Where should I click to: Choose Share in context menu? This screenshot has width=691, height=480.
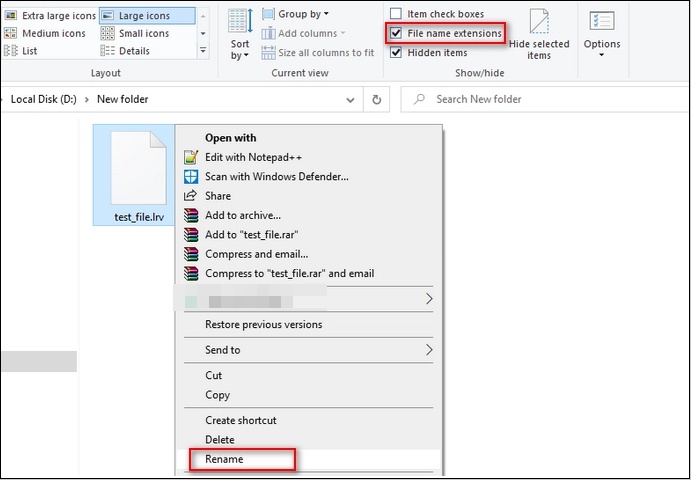308,196
